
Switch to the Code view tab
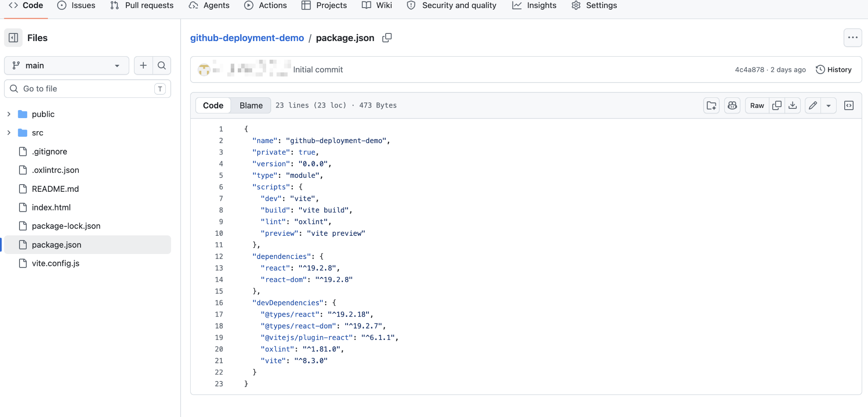point(213,105)
